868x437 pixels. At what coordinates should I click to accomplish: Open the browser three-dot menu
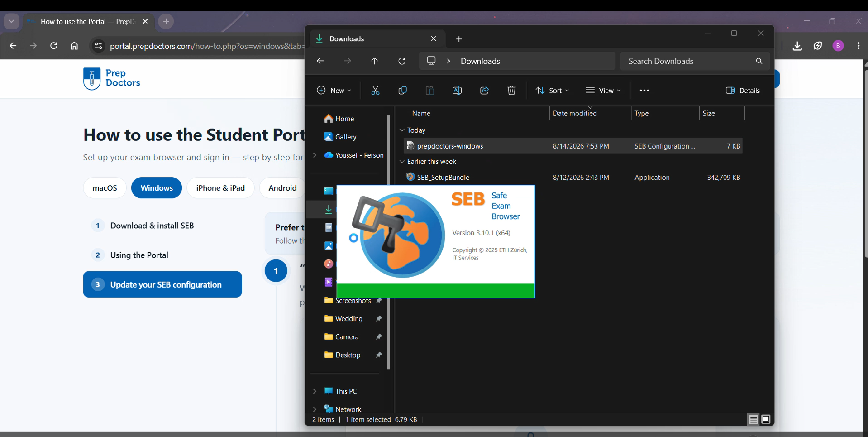(x=858, y=46)
